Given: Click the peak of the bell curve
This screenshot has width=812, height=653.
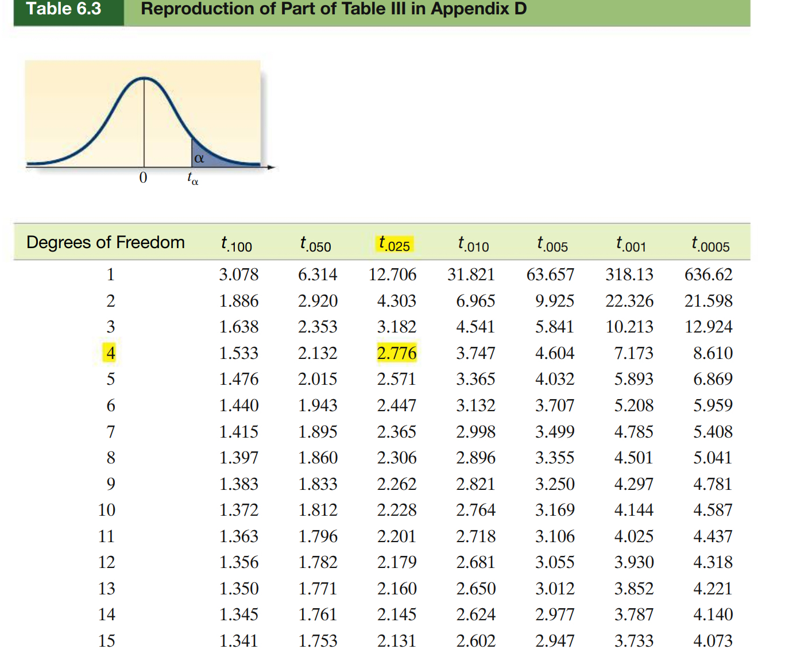Looking at the screenshot, I should pyautogui.click(x=144, y=78).
